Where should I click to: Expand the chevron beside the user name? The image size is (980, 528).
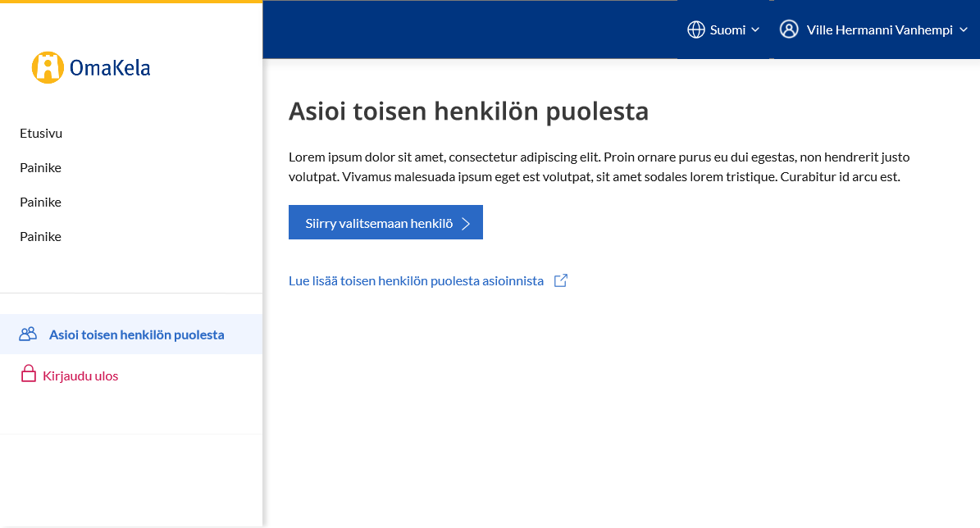pos(964,30)
